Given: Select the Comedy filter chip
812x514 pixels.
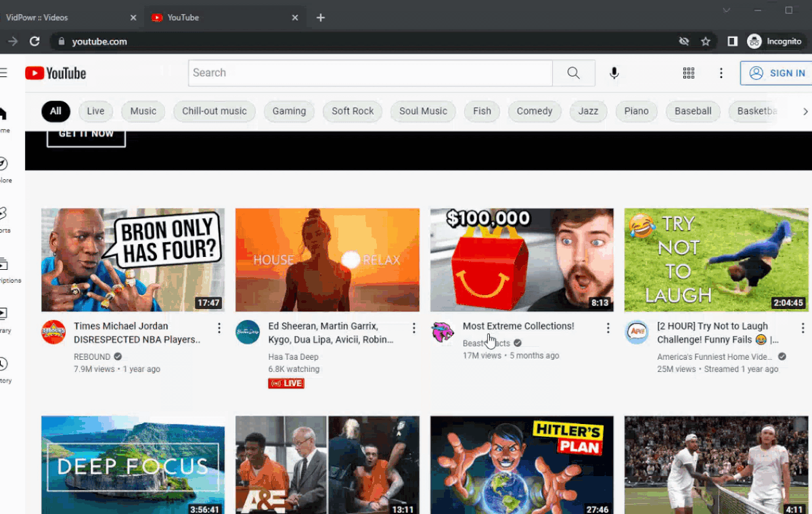Looking at the screenshot, I should (x=535, y=111).
